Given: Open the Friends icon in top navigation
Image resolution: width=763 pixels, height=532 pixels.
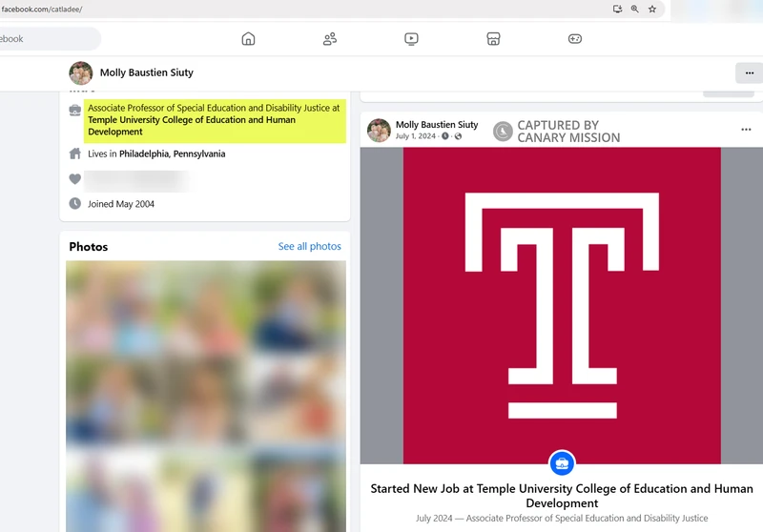Looking at the screenshot, I should point(330,39).
